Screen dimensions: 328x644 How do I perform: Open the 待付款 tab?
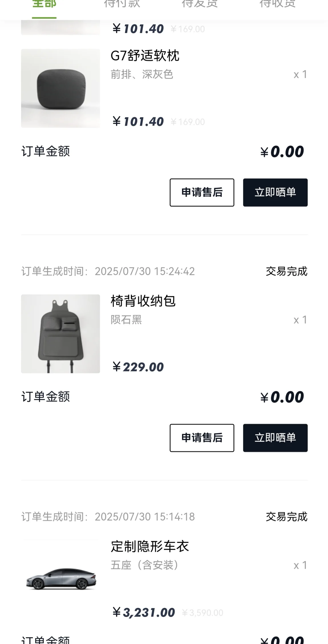pos(122,4)
